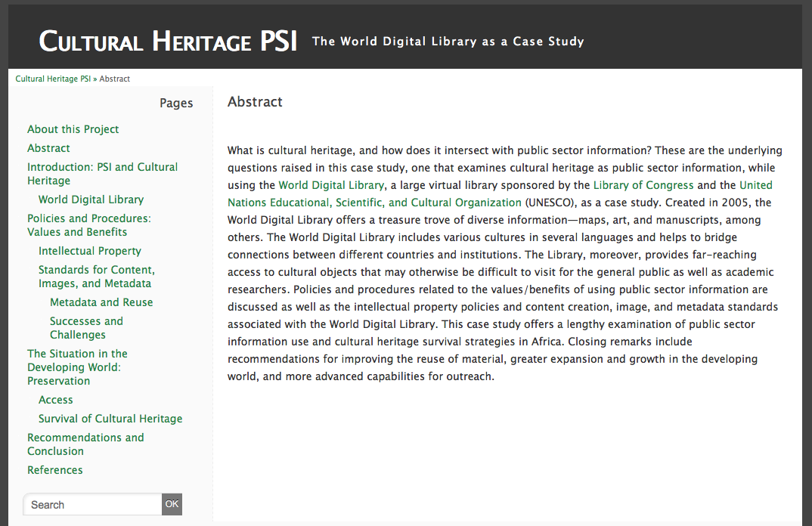The image size is (812, 526).
Task: Click the Cultural Heritage PSI breadcrumb link
Action: pos(53,79)
